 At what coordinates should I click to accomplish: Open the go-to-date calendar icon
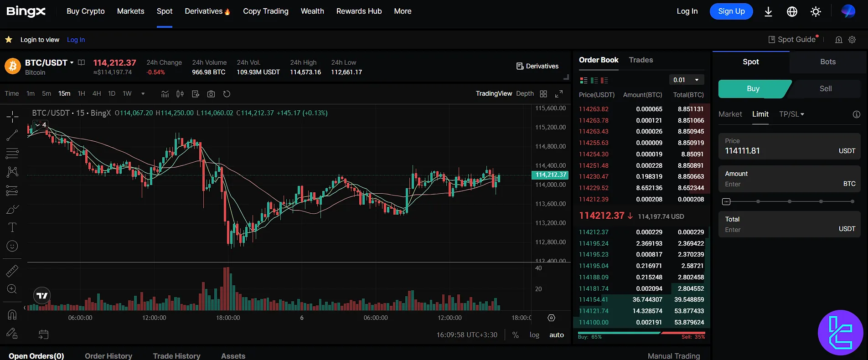43,334
